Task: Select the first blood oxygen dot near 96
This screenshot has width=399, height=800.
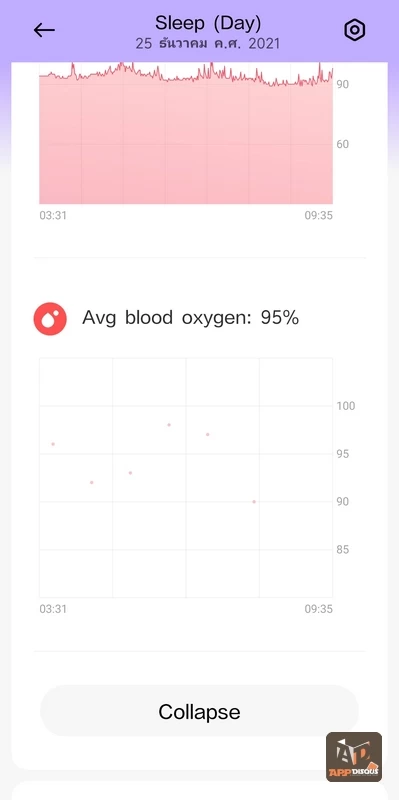Action: point(53,444)
